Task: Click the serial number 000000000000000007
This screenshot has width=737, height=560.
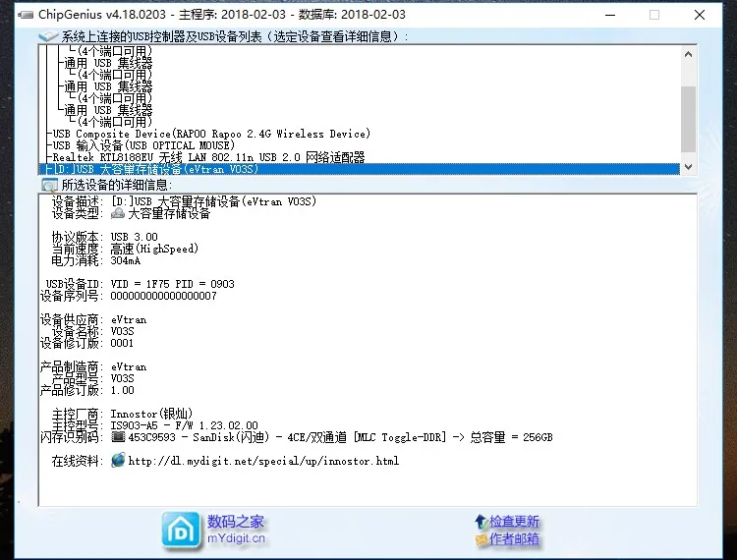Action: coord(163,296)
